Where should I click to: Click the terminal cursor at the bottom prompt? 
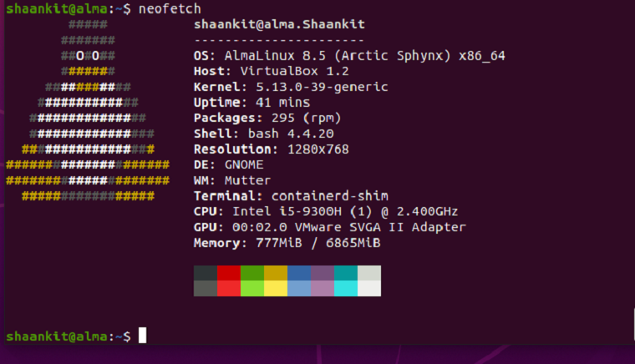pyautogui.click(x=143, y=336)
